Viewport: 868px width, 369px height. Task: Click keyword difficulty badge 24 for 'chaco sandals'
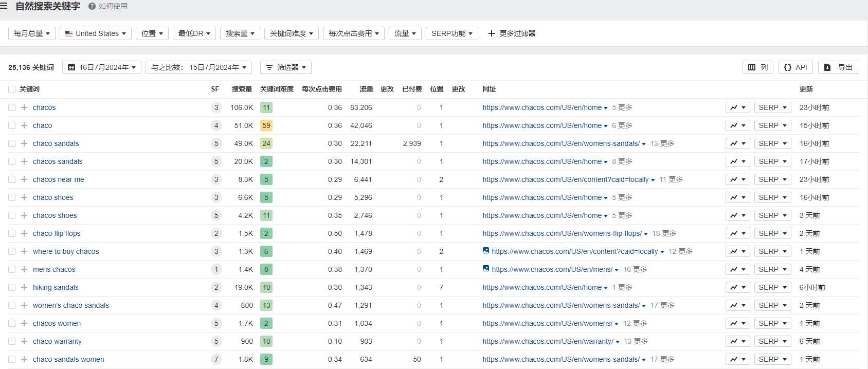266,143
